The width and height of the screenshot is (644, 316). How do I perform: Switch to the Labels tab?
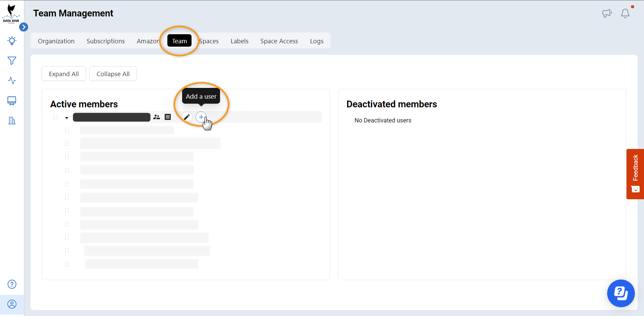tap(239, 41)
